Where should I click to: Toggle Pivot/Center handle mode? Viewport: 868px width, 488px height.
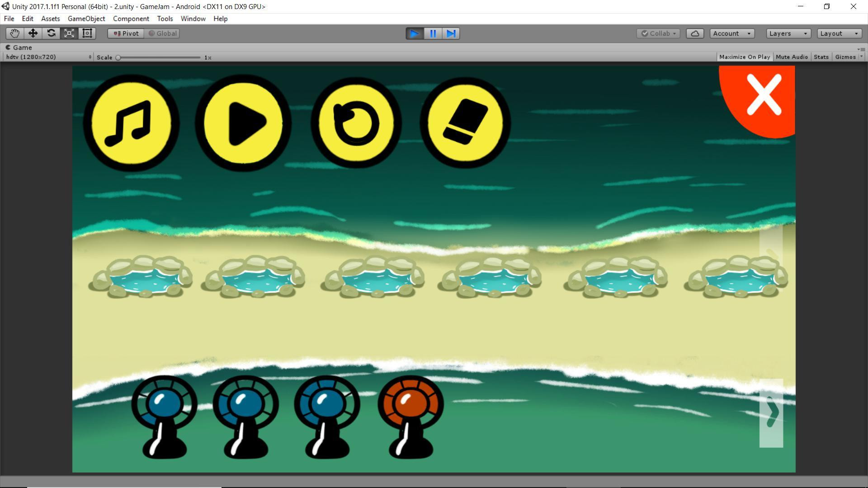click(126, 33)
